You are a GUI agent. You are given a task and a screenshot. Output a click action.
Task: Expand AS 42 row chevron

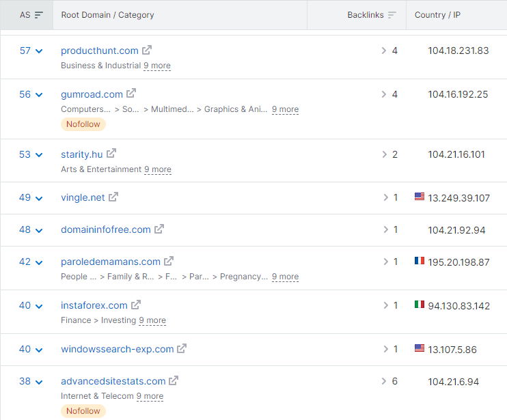[x=39, y=263]
